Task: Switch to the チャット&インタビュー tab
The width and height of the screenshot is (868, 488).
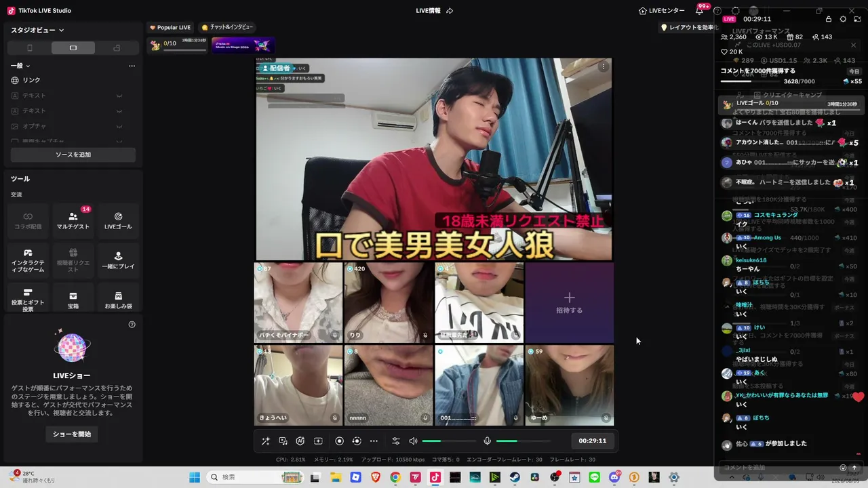Action: [227, 28]
